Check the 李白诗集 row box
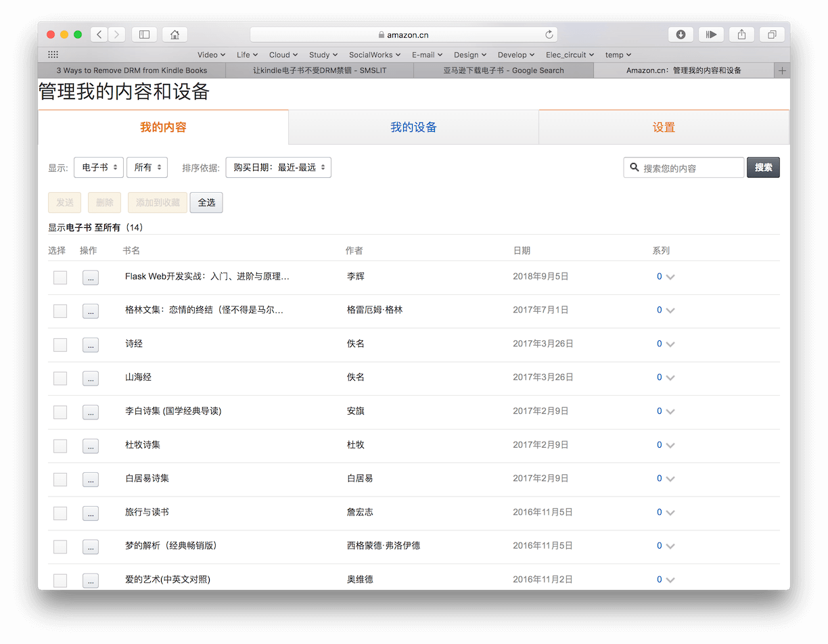The width and height of the screenshot is (828, 644). [x=60, y=412]
